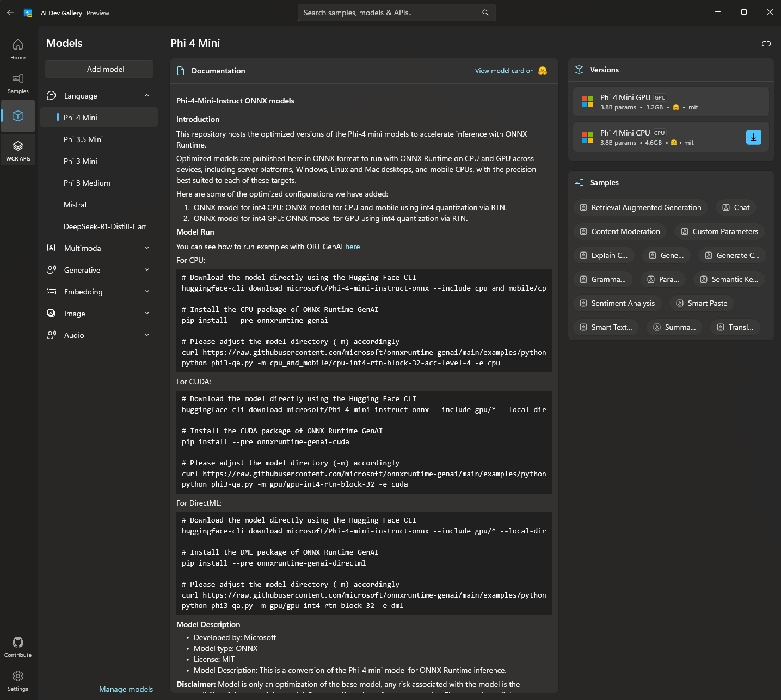Follow the 'here' ORT GenAI link

pyautogui.click(x=353, y=247)
